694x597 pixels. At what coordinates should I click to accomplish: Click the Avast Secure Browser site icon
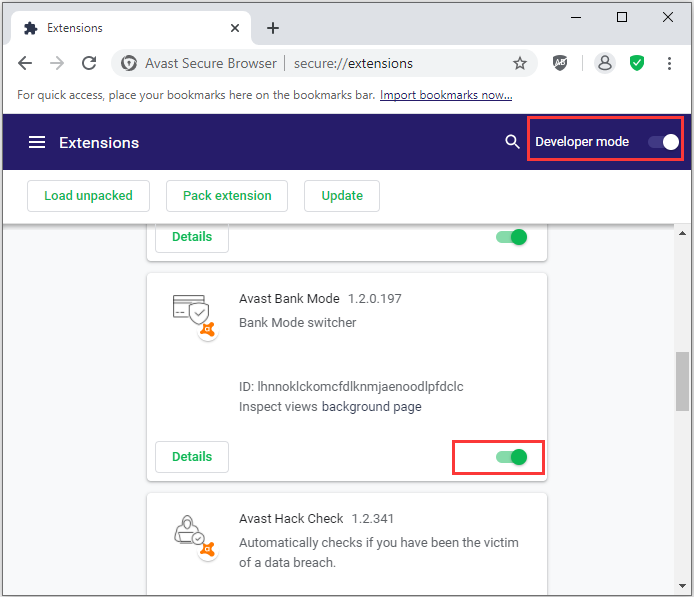tap(129, 63)
